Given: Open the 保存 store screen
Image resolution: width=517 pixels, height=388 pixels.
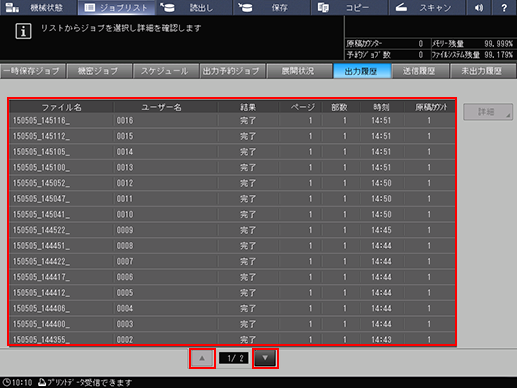Looking at the screenshot, I should click(x=272, y=7).
